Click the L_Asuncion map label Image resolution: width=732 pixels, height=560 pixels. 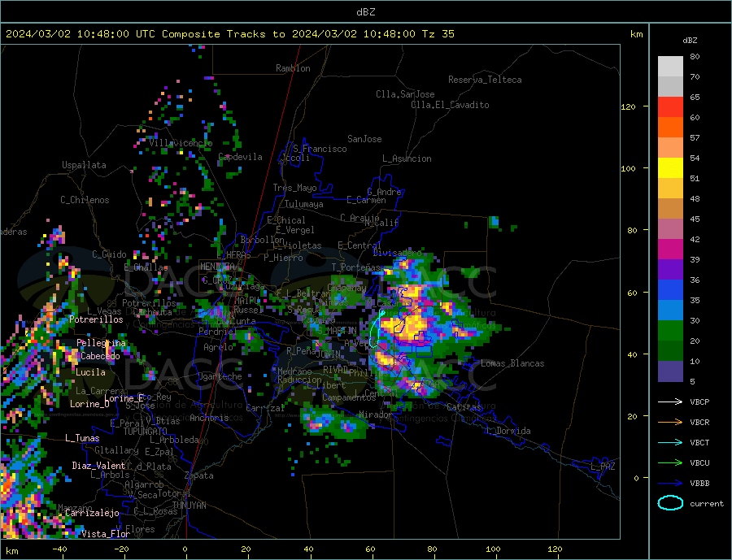tap(407, 158)
